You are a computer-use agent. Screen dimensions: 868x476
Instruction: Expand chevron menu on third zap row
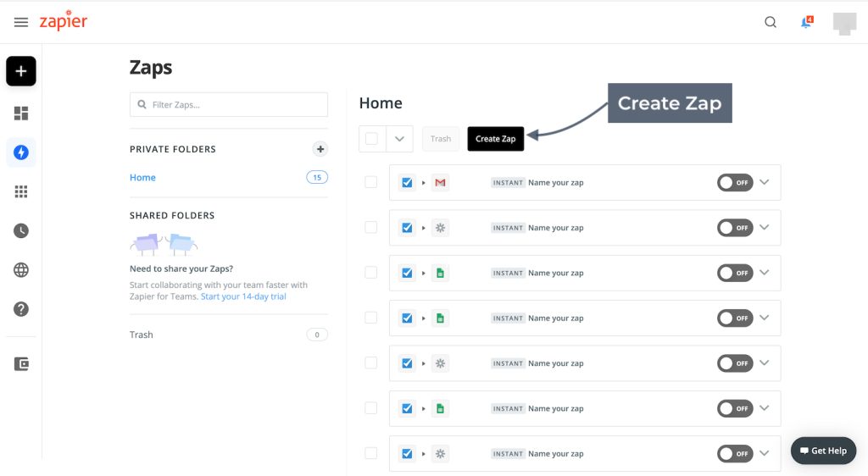[x=765, y=273]
